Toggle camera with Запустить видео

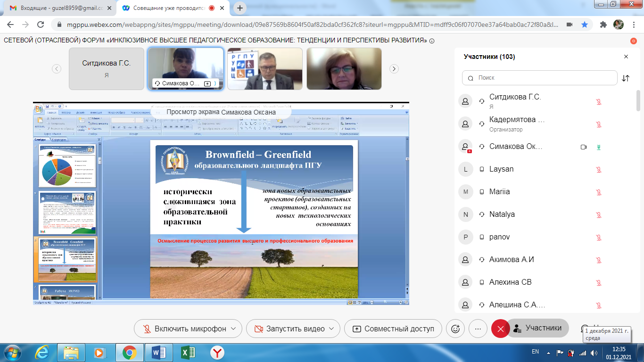tap(289, 329)
